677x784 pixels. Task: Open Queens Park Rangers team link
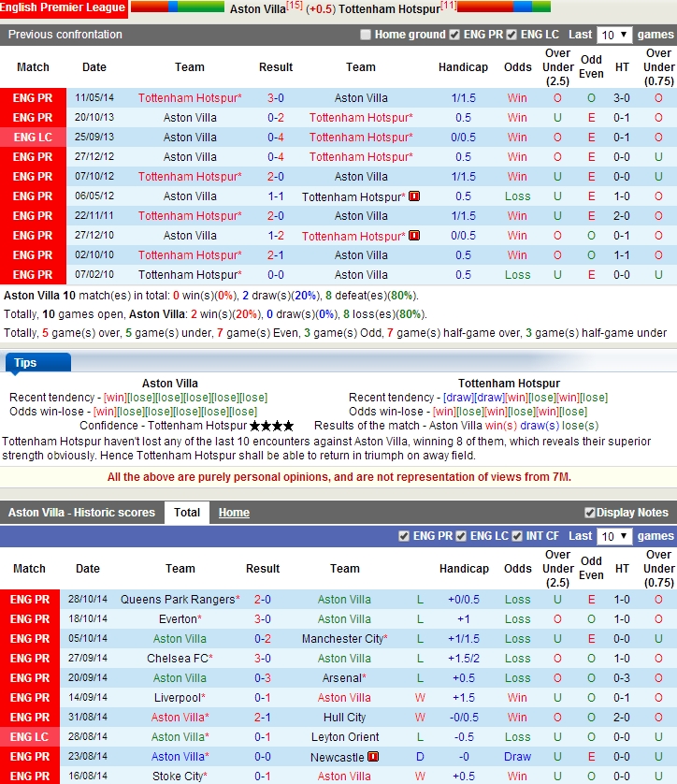tap(178, 599)
